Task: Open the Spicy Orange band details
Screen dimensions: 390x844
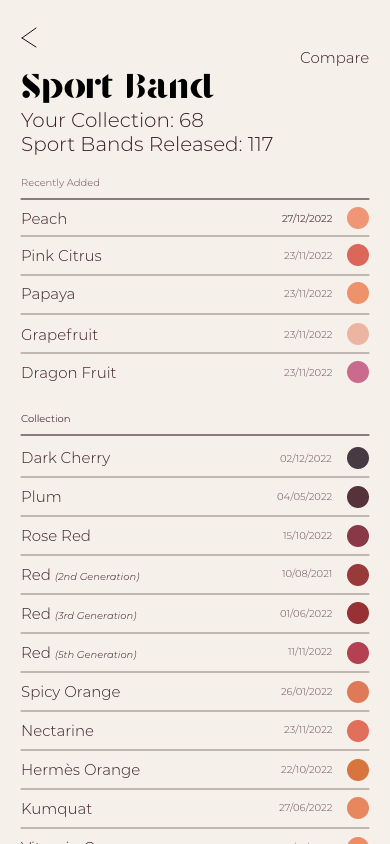Action: coord(195,692)
